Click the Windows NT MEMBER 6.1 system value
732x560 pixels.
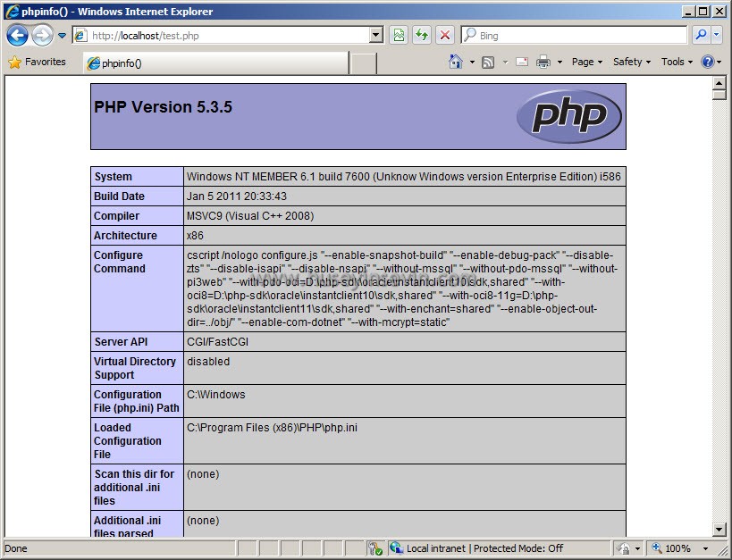[404, 177]
